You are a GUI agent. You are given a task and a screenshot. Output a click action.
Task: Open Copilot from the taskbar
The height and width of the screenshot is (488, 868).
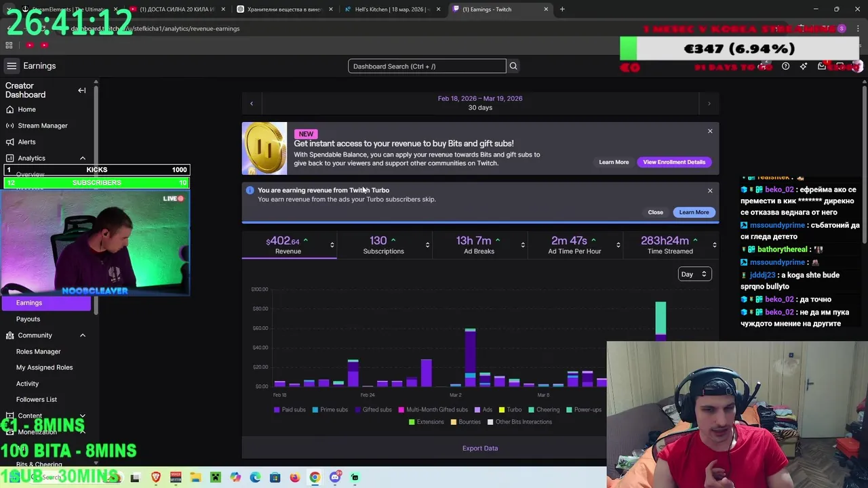pyautogui.click(x=235, y=477)
